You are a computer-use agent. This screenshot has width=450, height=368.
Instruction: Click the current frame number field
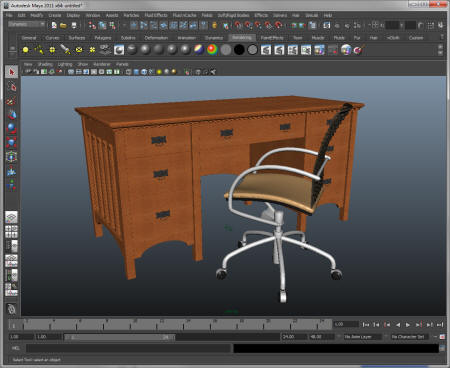coord(346,324)
